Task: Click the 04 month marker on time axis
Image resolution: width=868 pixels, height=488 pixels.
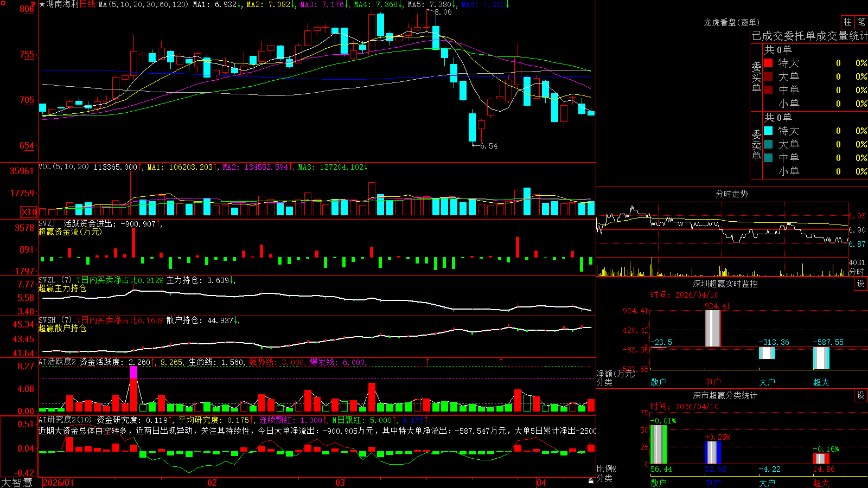Action: (x=541, y=483)
